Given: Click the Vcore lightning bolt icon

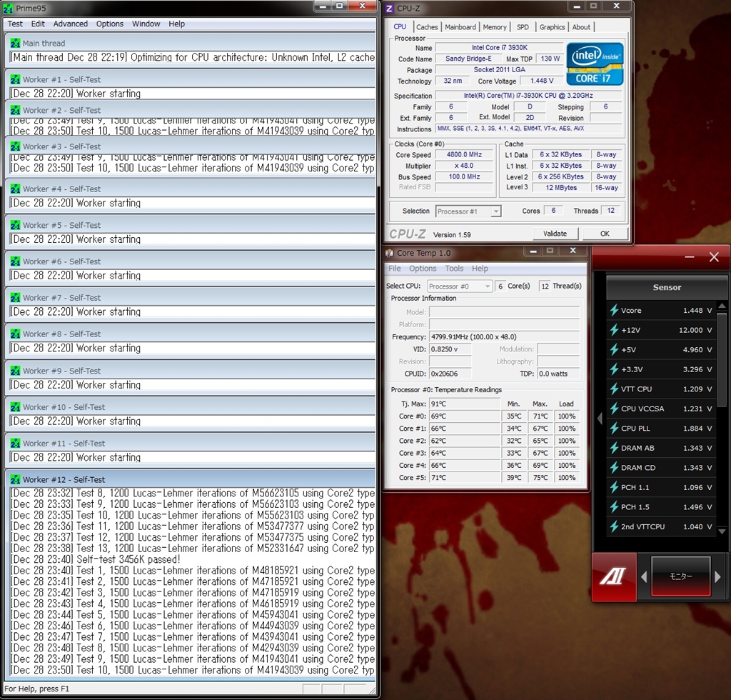Looking at the screenshot, I should (x=614, y=311).
